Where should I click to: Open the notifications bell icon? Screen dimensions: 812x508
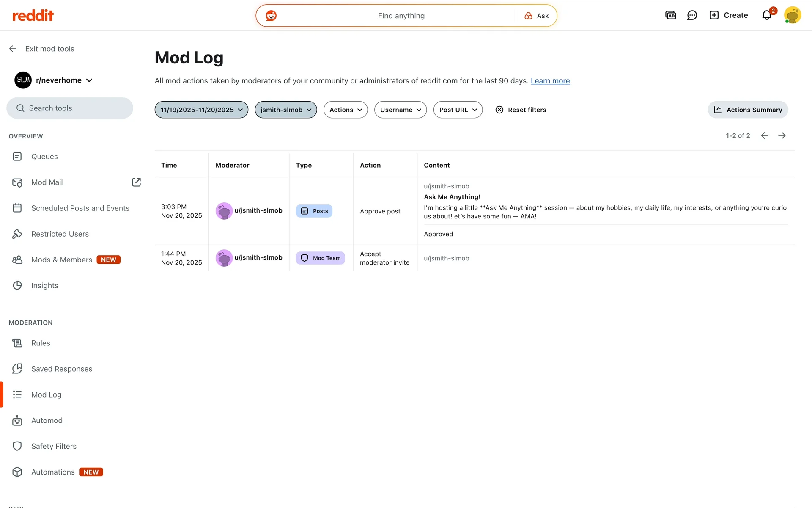click(x=767, y=16)
